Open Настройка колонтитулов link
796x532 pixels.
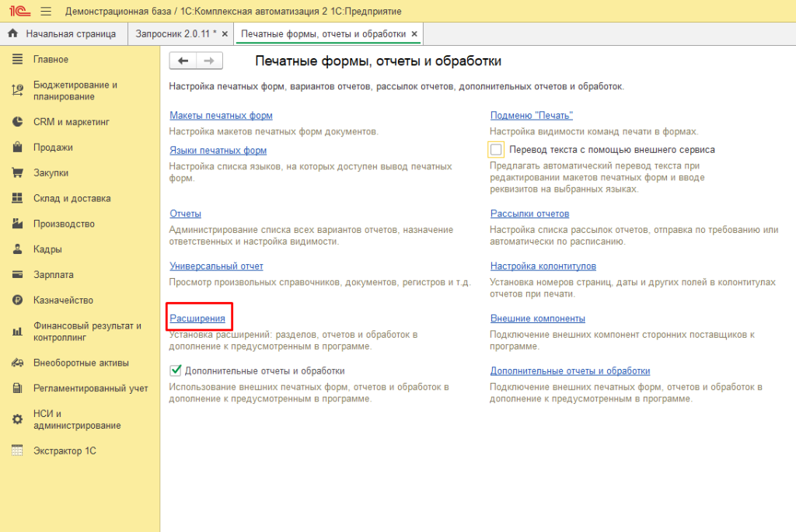click(543, 266)
